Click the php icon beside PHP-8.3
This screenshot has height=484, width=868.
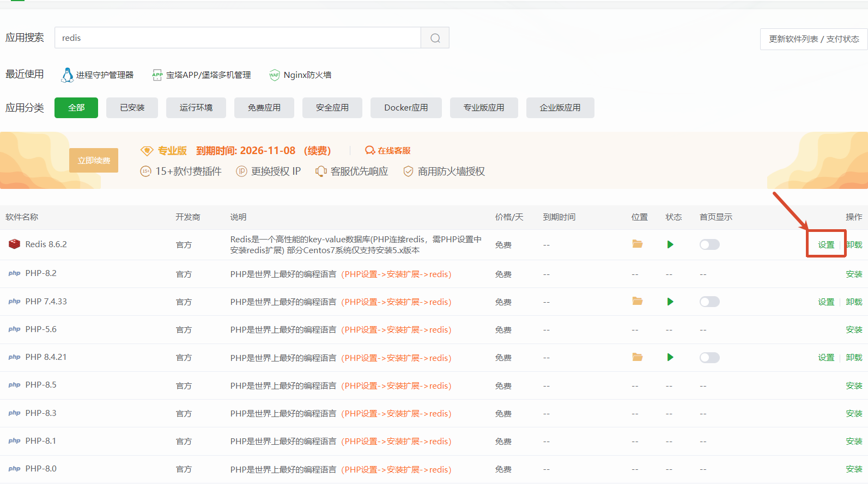click(14, 413)
